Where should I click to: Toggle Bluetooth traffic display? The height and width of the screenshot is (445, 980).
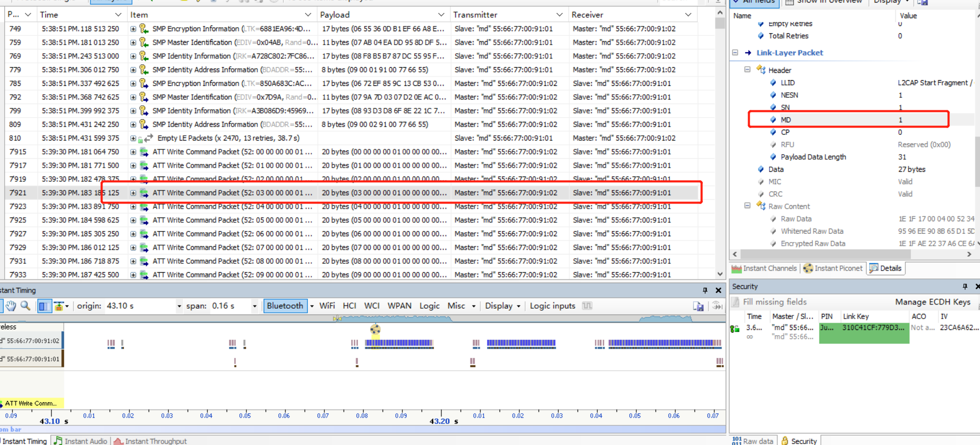point(285,306)
